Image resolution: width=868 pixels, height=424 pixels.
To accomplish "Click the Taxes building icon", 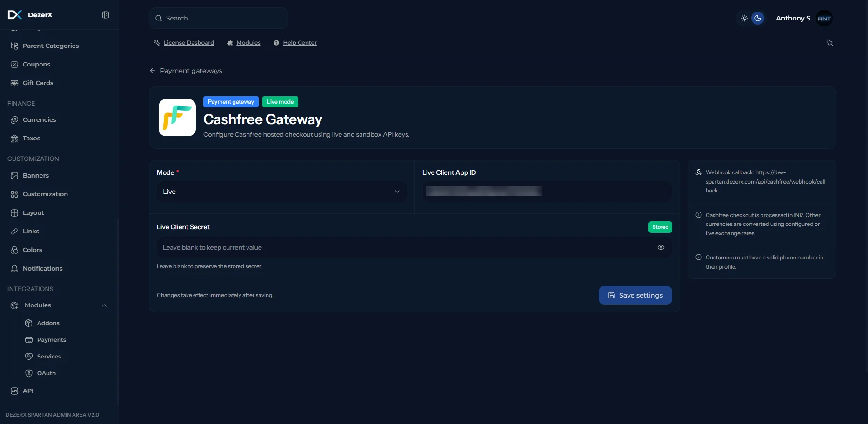I will pos(14,138).
